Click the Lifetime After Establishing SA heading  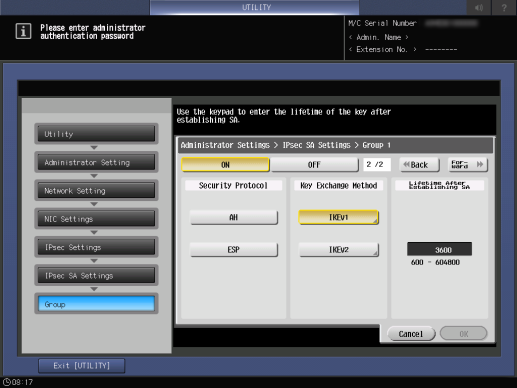(439, 185)
